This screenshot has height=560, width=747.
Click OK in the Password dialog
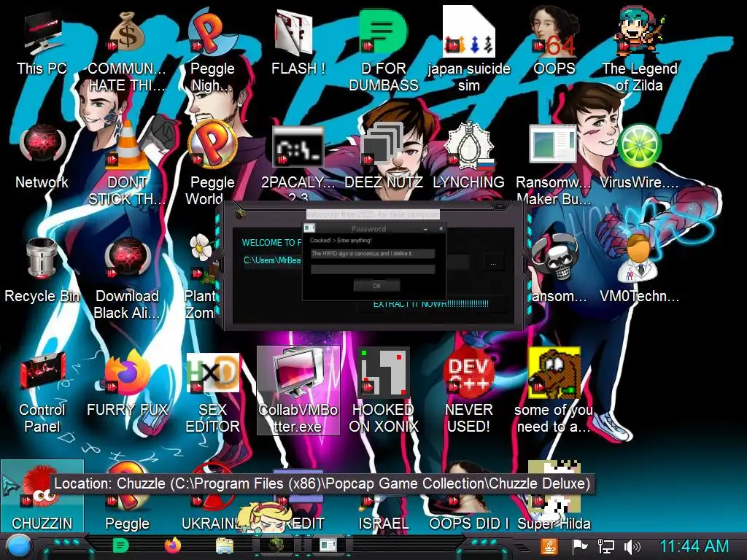point(376,286)
